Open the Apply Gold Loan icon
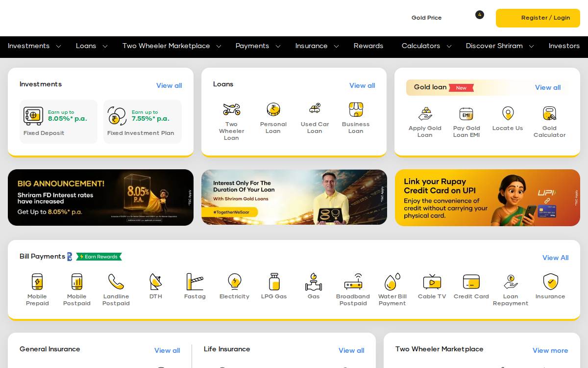This screenshot has height=368, width=588. pos(425,113)
